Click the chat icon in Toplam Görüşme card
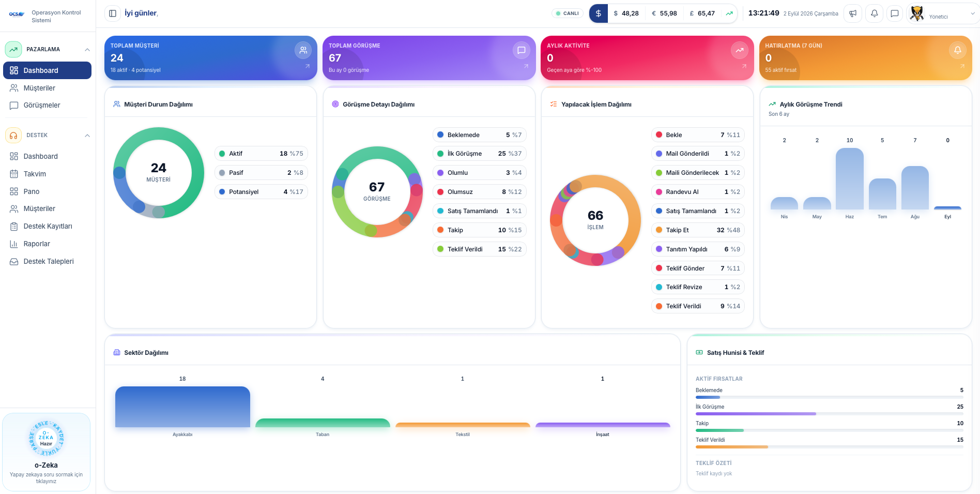The image size is (980, 494). click(522, 50)
